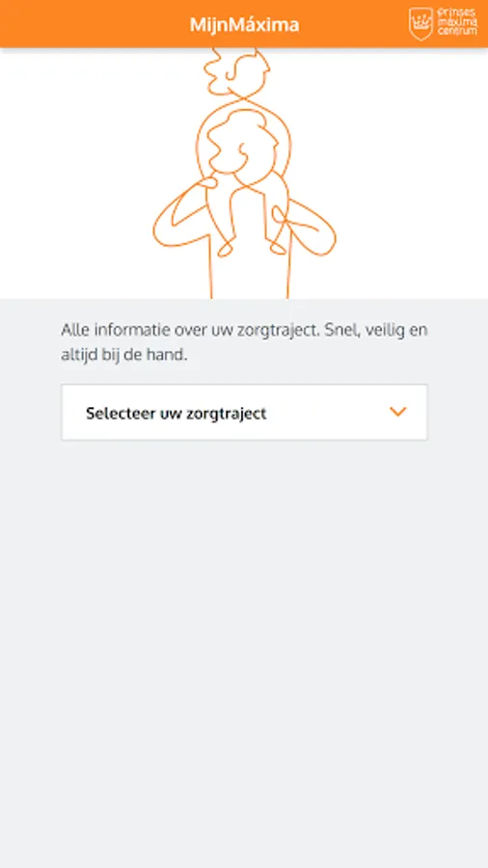Click the 'Selecteer uw zorgtraject' label text

[176, 414]
